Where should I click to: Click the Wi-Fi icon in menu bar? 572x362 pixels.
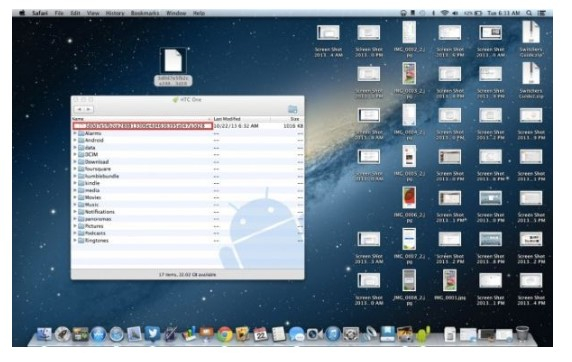(x=444, y=13)
